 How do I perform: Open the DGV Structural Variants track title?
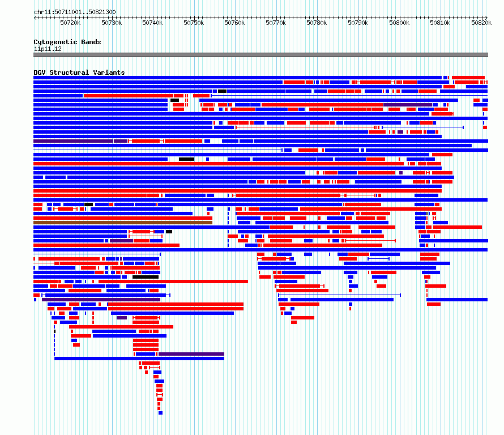[x=79, y=72]
